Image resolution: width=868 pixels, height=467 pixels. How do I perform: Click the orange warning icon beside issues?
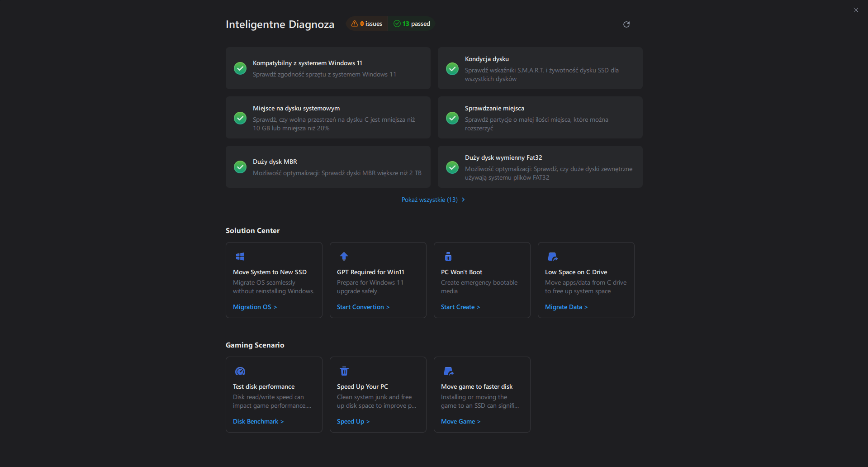coord(355,24)
